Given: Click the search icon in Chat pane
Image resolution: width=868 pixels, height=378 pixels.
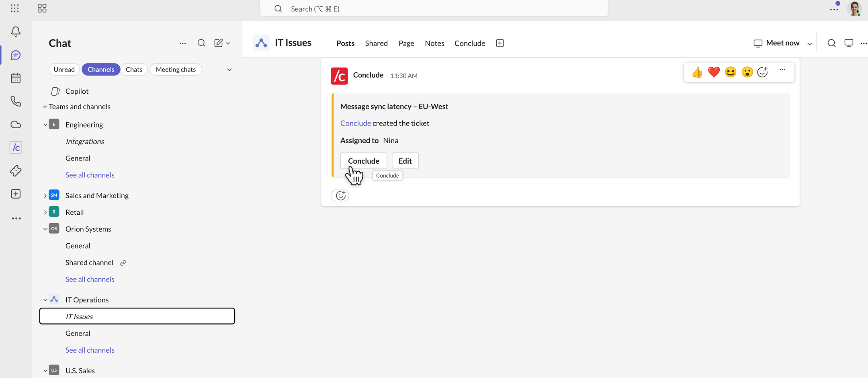Looking at the screenshot, I should click(x=201, y=43).
